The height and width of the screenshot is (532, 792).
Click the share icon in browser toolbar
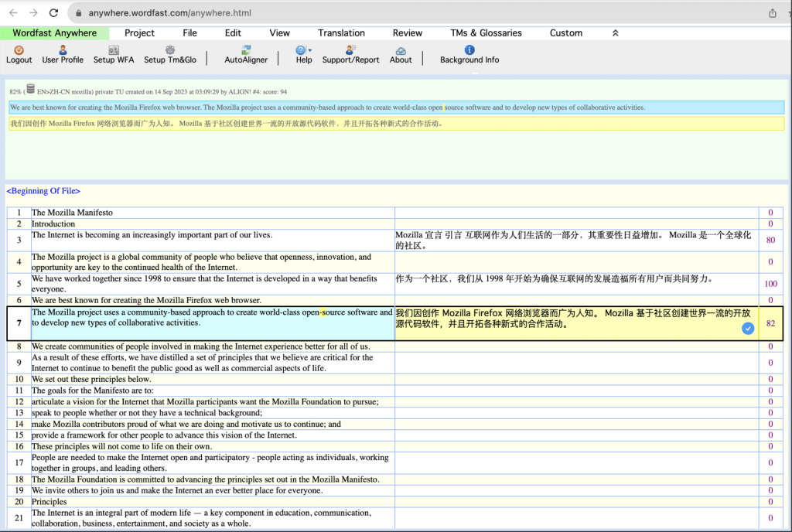point(772,13)
